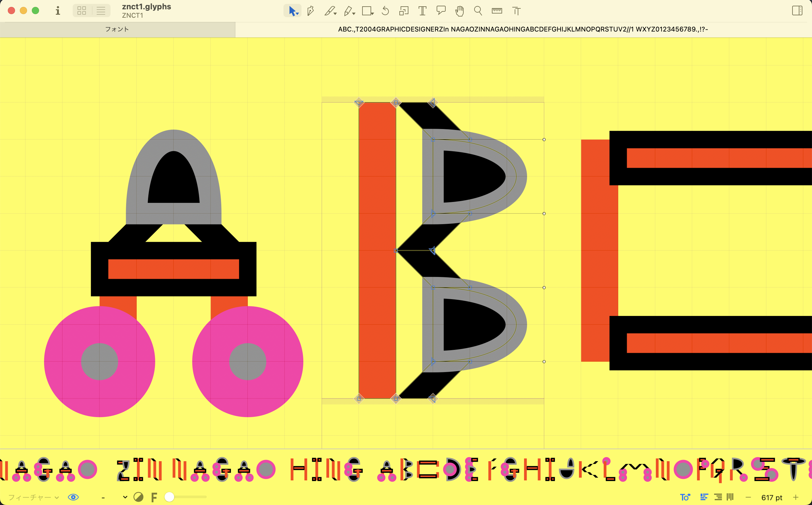Toggle the right sidebar panel

[x=797, y=11]
